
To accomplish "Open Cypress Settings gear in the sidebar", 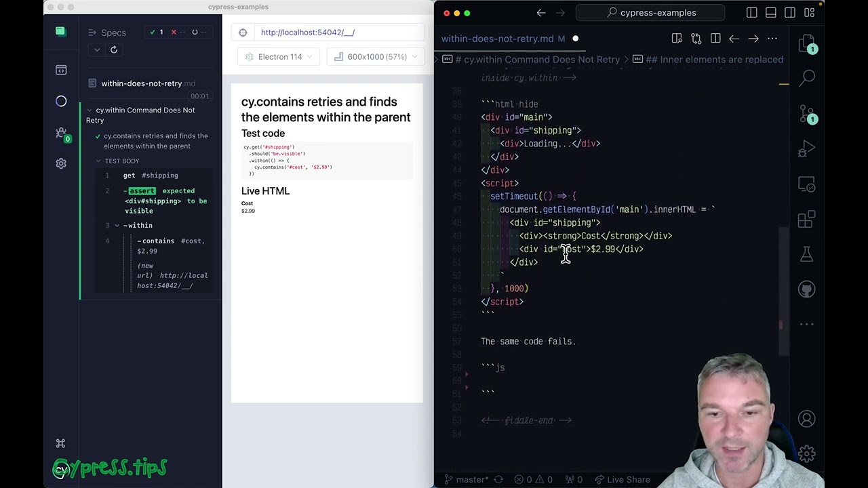I will [61, 163].
